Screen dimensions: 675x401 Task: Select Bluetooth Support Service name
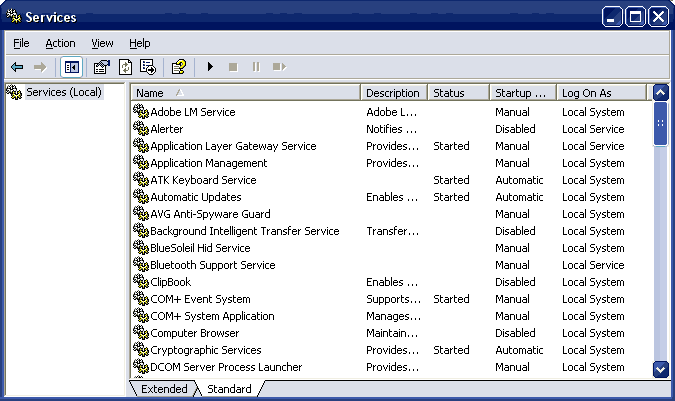point(213,265)
